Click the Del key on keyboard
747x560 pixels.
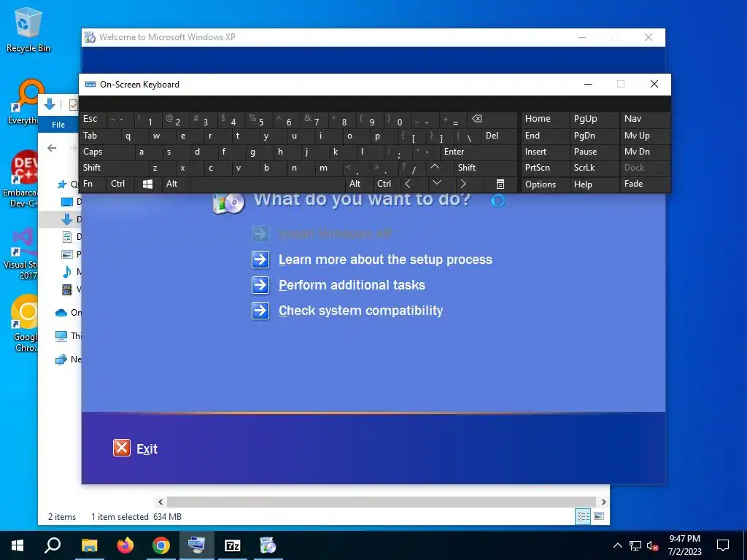tap(499, 136)
